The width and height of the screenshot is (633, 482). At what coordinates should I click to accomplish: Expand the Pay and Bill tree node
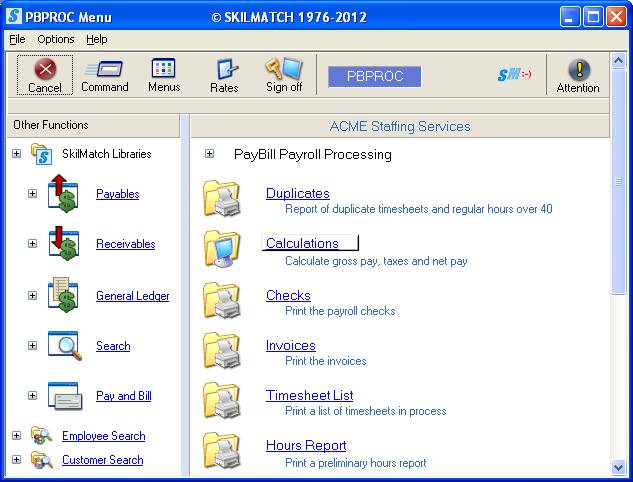click(x=32, y=395)
